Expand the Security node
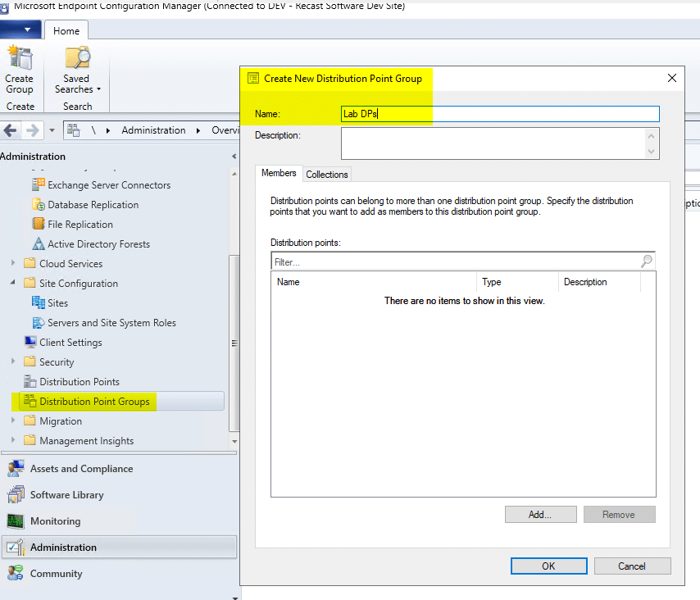This screenshot has width=700, height=600. coord(11,361)
